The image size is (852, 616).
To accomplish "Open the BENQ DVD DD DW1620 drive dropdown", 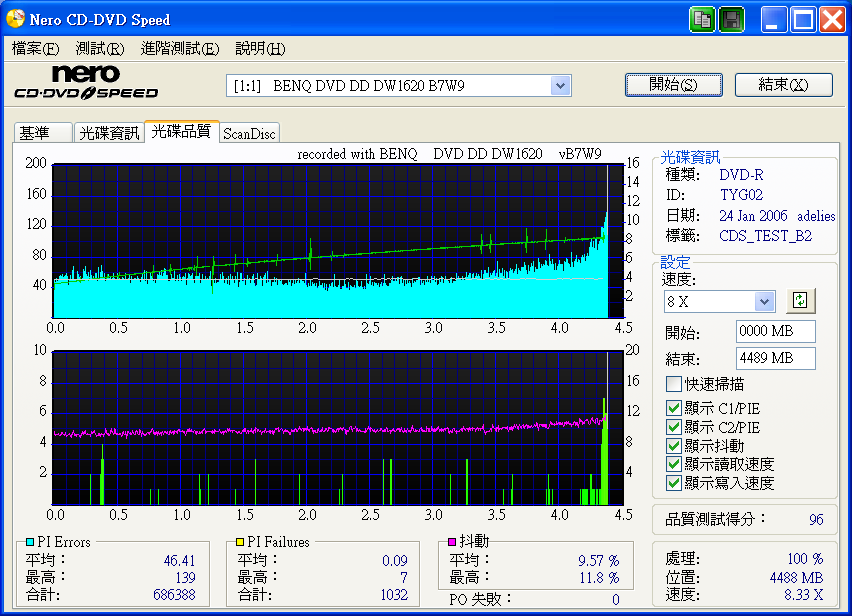I will coord(560,86).
